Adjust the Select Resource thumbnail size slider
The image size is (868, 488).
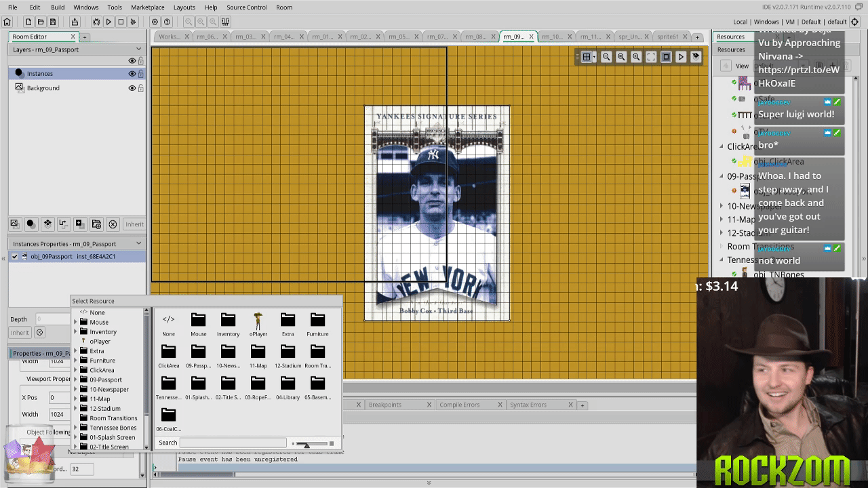pyautogui.click(x=313, y=443)
